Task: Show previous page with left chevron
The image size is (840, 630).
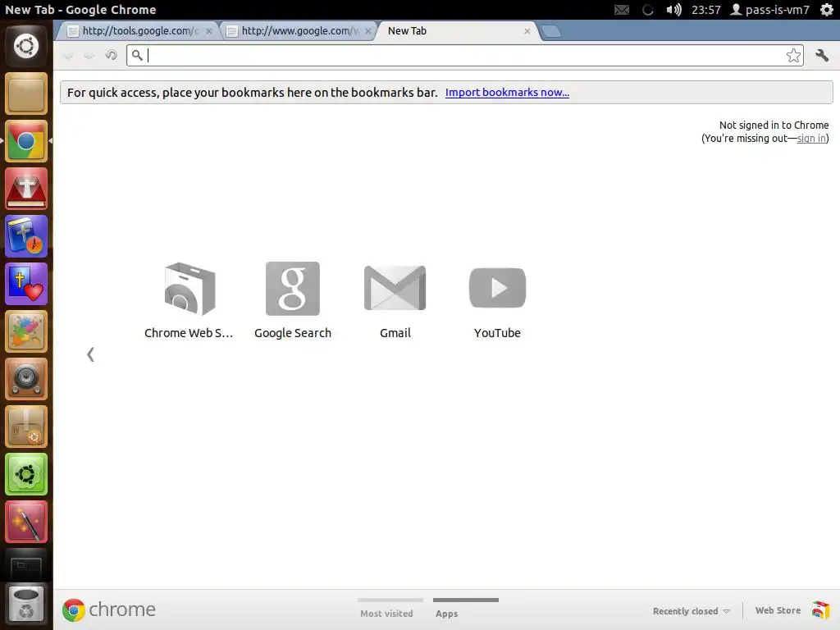Action: click(x=90, y=354)
